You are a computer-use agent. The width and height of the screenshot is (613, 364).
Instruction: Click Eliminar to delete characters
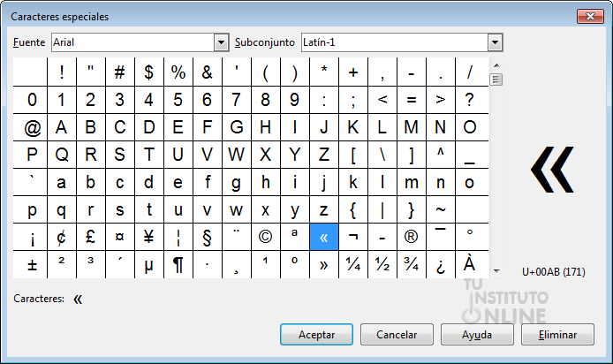(x=556, y=335)
